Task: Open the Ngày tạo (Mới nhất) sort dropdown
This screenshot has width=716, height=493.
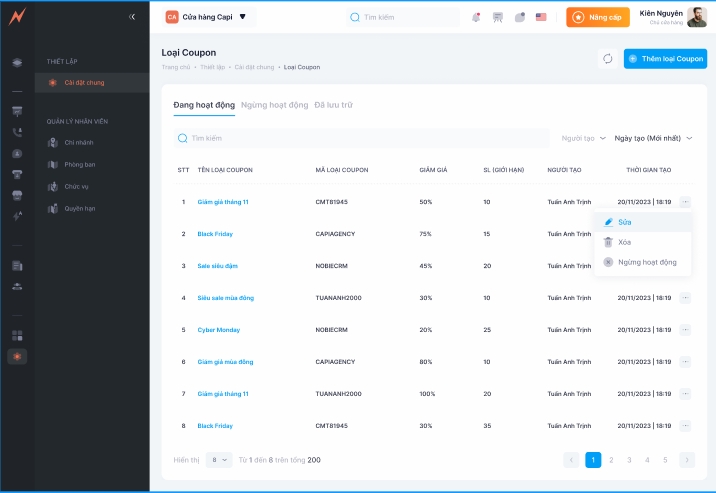Action: coord(653,138)
